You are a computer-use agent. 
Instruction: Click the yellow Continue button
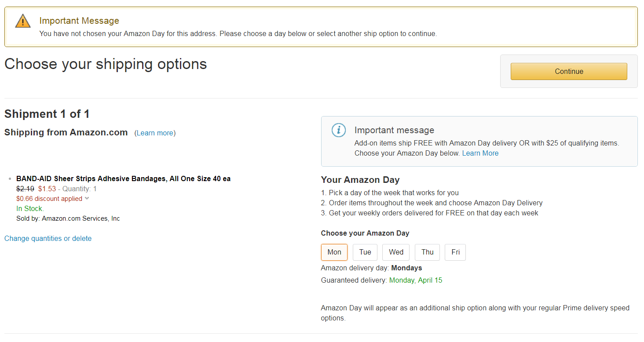[569, 71]
